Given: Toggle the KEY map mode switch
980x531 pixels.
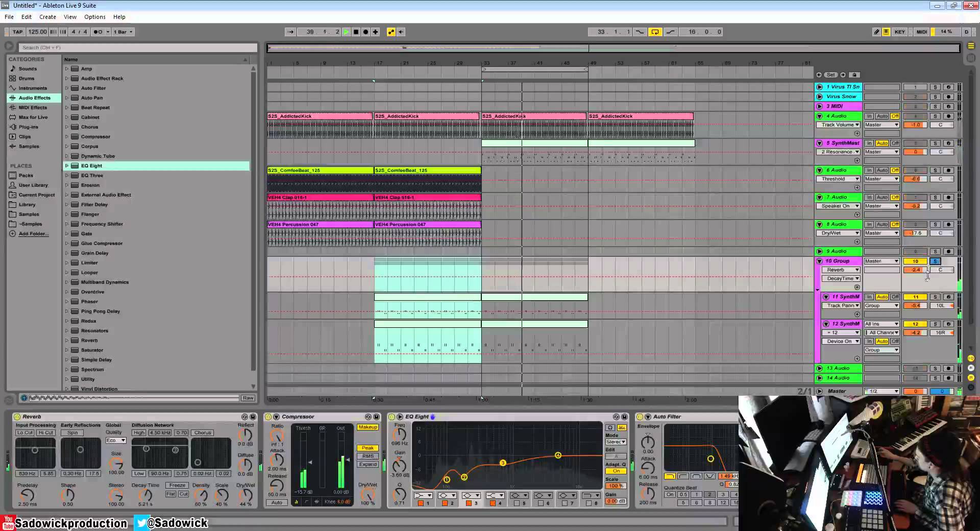Looking at the screenshot, I should pos(899,32).
